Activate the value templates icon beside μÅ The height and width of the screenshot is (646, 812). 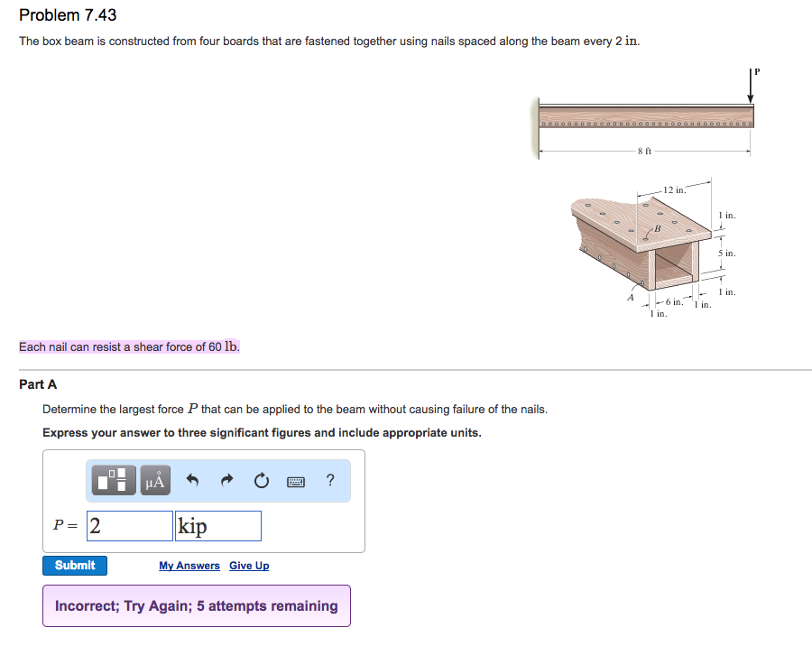(x=114, y=480)
